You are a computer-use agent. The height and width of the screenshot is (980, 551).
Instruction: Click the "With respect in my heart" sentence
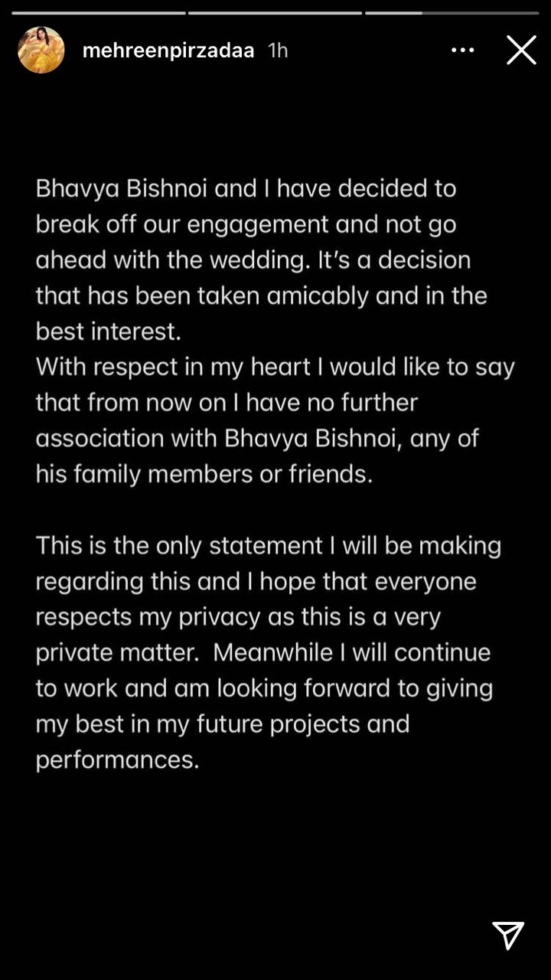[275, 367]
